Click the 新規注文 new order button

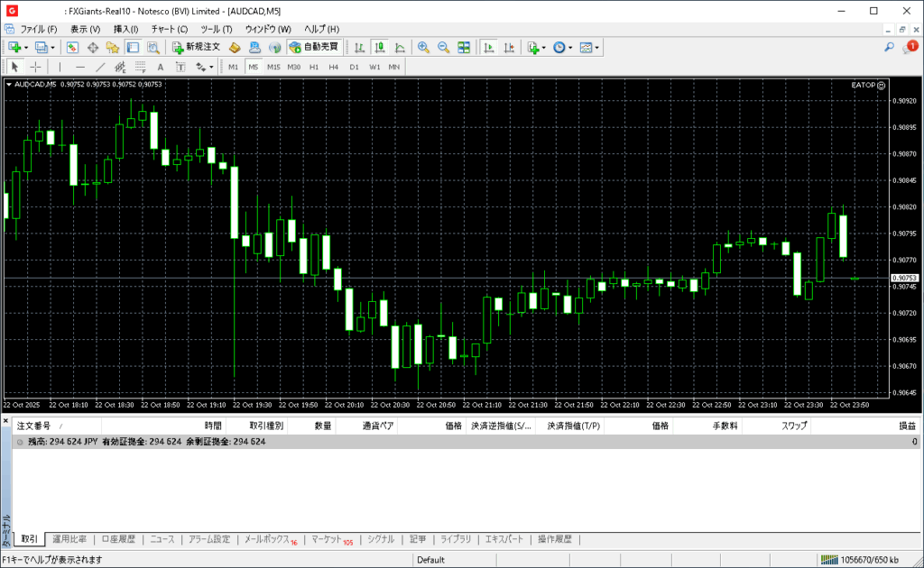point(196,47)
